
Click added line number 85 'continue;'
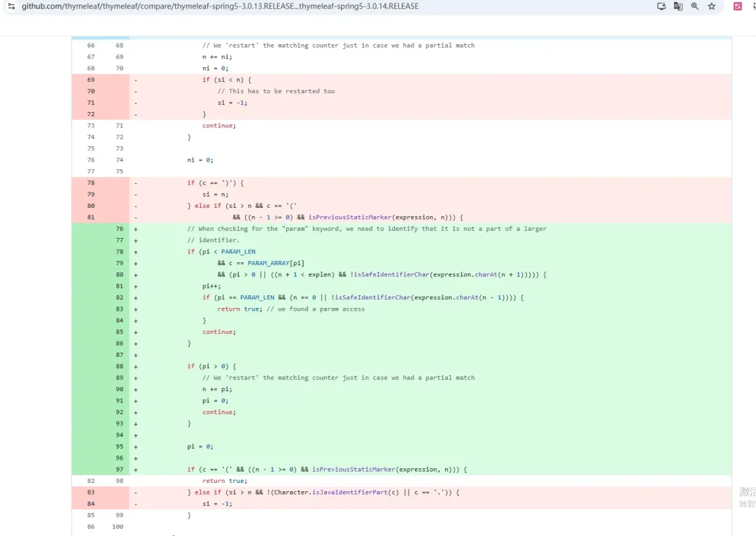click(x=120, y=332)
